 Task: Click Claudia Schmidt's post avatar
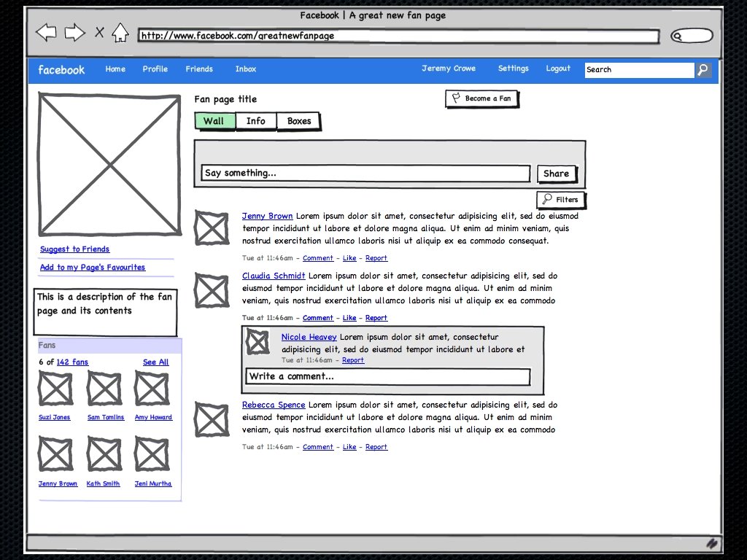[212, 290]
